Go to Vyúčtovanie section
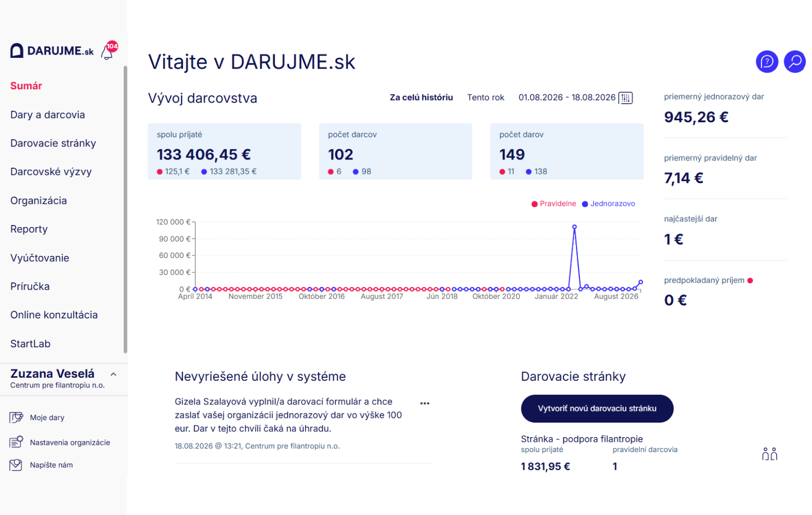 click(x=40, y=258)
